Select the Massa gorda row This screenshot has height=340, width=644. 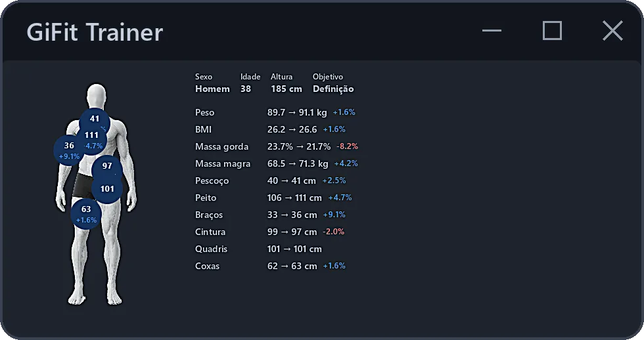(x=277, y=146)
